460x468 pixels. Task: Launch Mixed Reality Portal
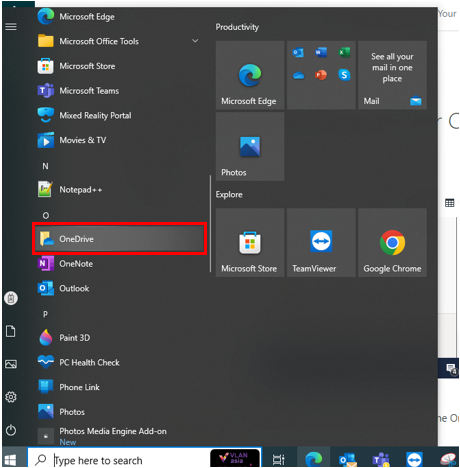(118, 115)
